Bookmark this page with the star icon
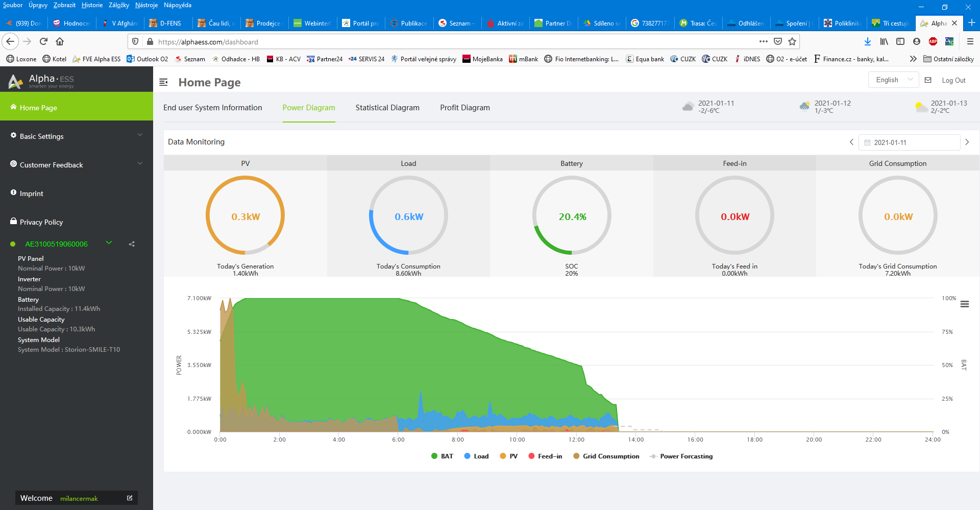Viewport: 980px width, 510px height. 792,41
